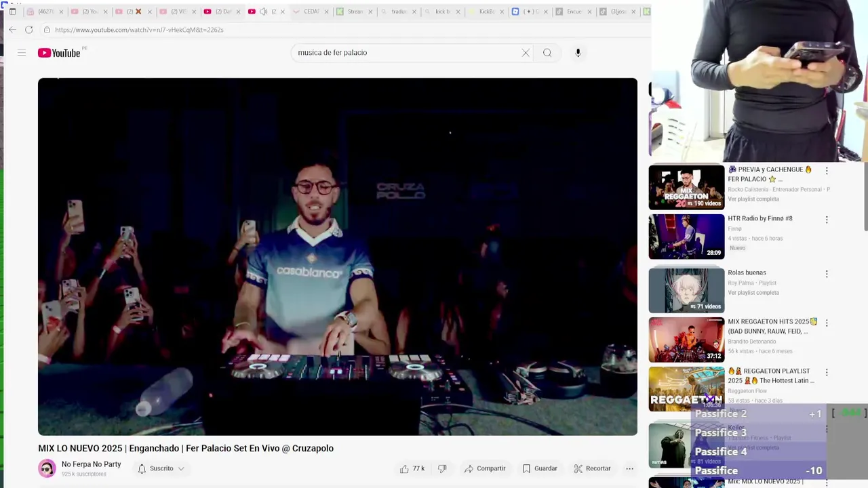Click the 'Rolas buenas' playlist title
The height and width of the screenshot is (488, 868).
coord(747,272)
